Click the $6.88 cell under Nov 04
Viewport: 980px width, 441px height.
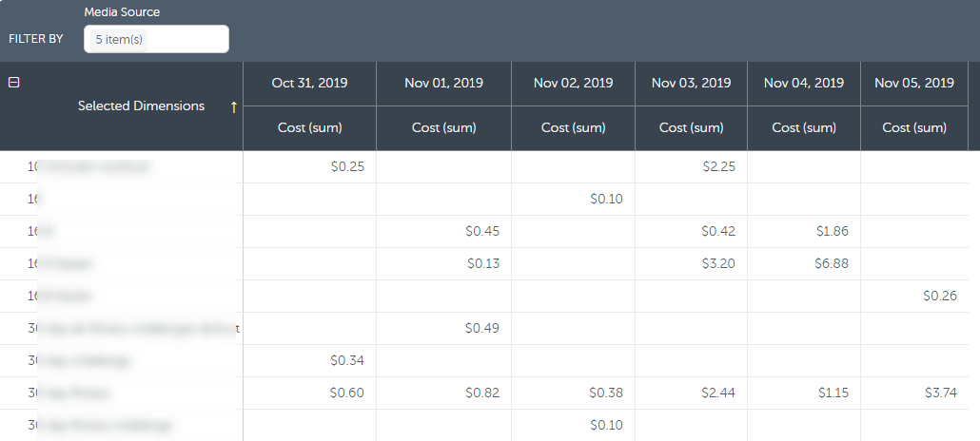(x=831, y=263)
